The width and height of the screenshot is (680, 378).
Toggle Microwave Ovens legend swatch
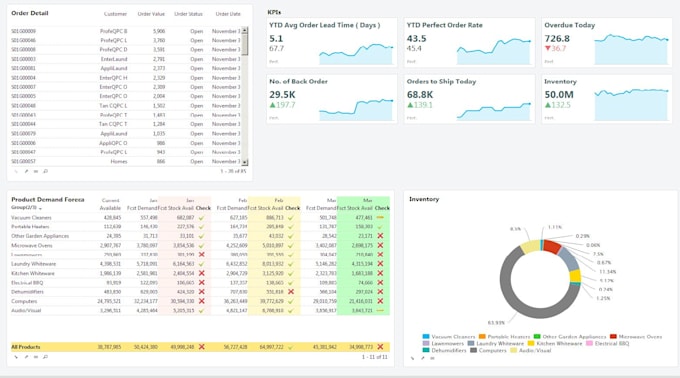coord(613,336)
